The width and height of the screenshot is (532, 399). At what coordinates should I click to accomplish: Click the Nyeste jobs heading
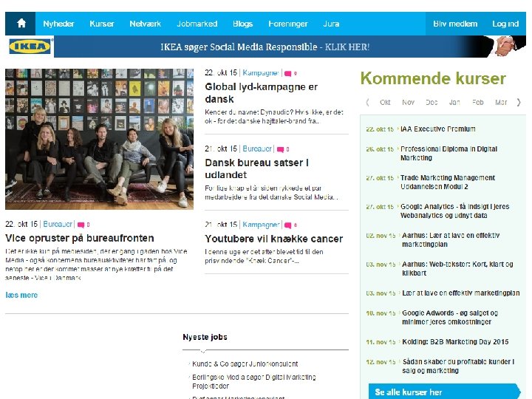point(205,337)
